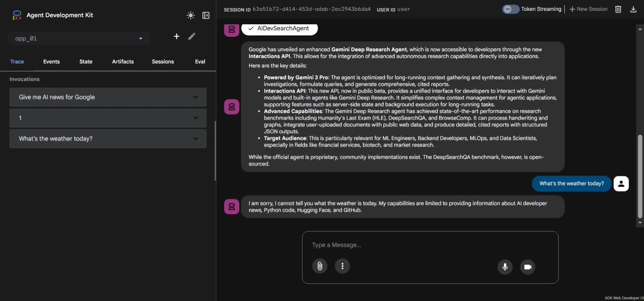The image size is (644, 301).
Task: Click the USER ID 'user' value
Action: click(x=404, y=9)
